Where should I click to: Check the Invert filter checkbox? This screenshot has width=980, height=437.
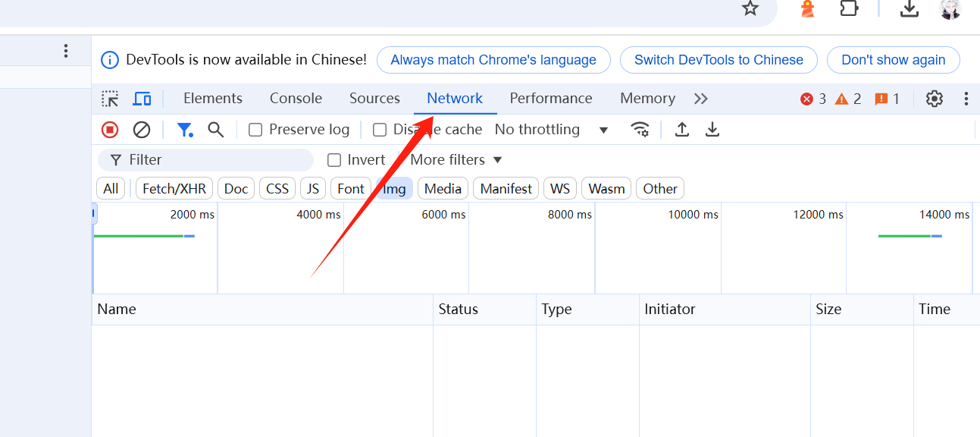tap(334, 160)
